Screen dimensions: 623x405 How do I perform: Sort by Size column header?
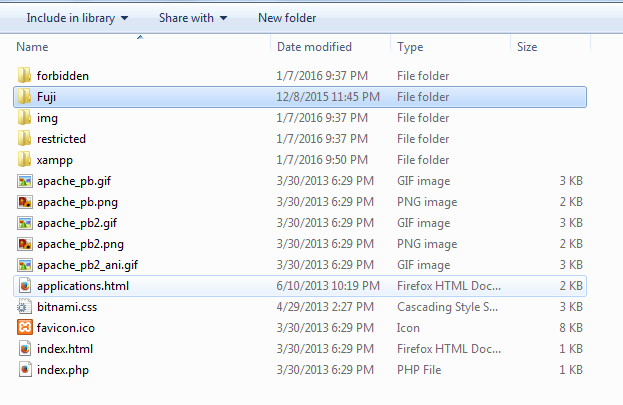tap(527, 47)
